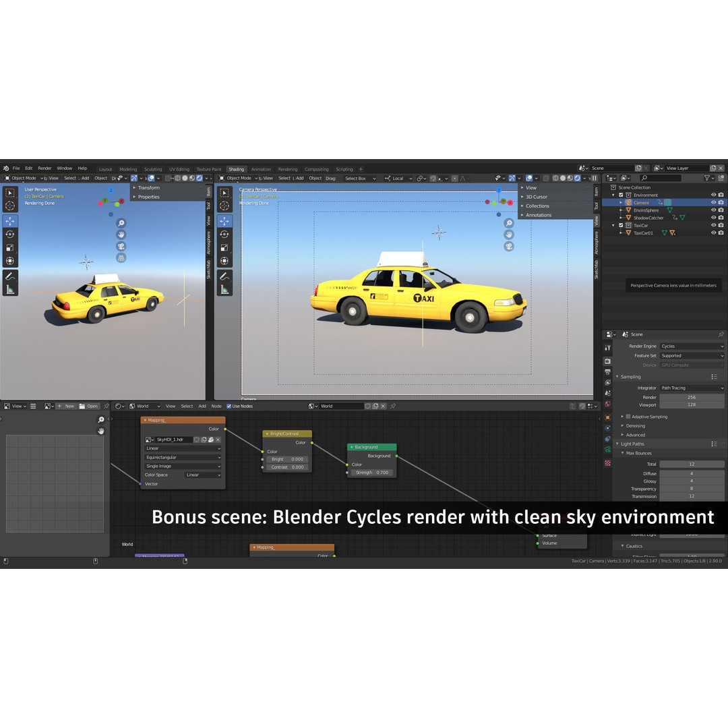This screenshot has height=728, width=728.
Task: Select the Rotate tool in camera viewport
Action: pos(224,235)
